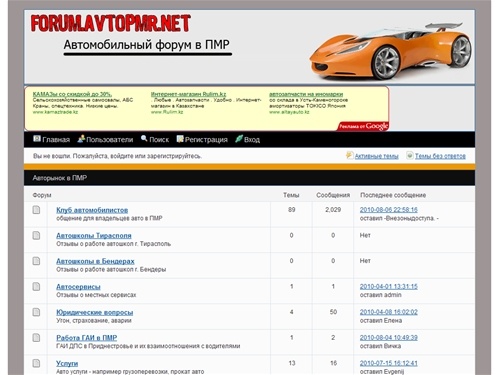Image resolution: width=500 pixels, height=375 pixels.
Task: Click the topics count 89
Action: click(292, 210)
